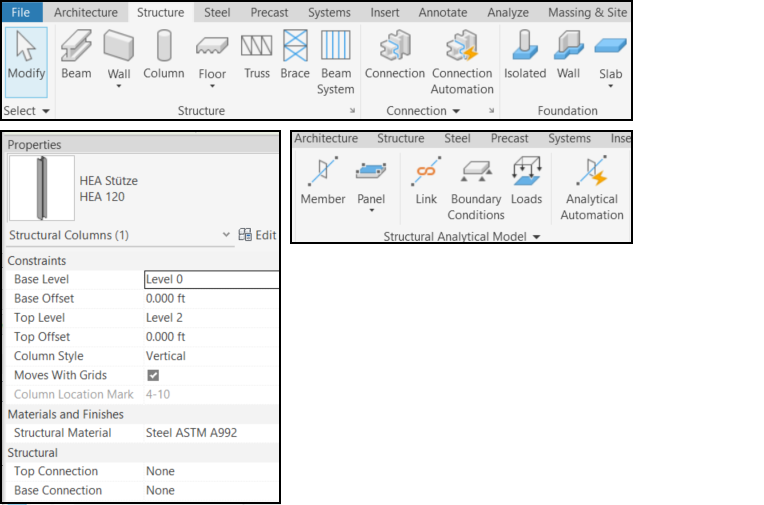764x505 pixels.
Task: Select the Modify tool
Action: [26, 62]
